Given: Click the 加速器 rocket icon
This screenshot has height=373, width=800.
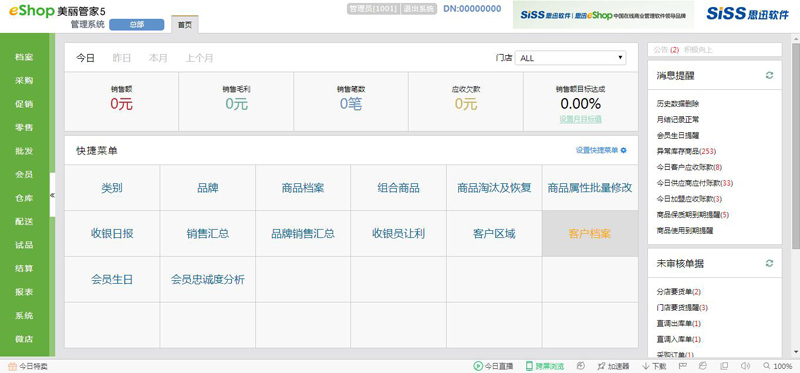Looking at the screenshot, I should (x=602, y=366).
